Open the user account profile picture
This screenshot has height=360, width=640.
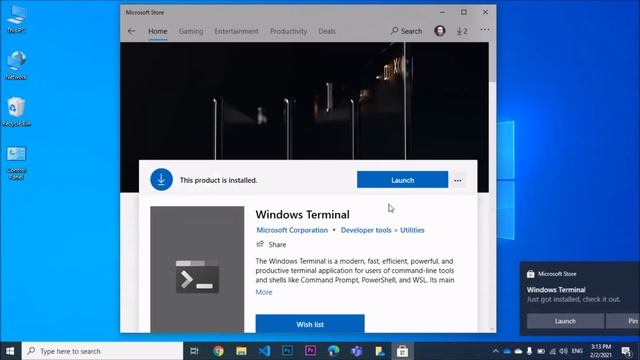point(440,31)
